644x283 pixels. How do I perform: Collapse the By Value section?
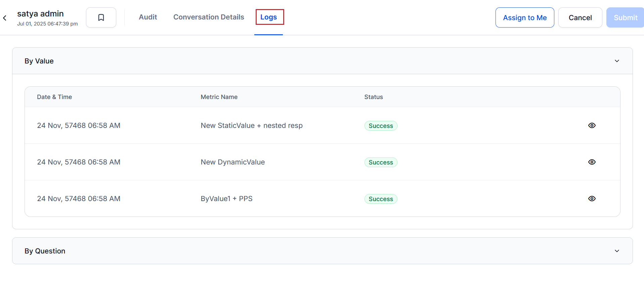tap(617, 61)
